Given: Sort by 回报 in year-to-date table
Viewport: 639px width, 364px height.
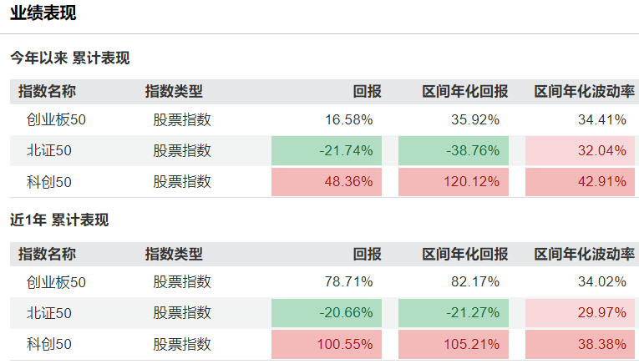Looking at the screenshot, I should [368, 91].
